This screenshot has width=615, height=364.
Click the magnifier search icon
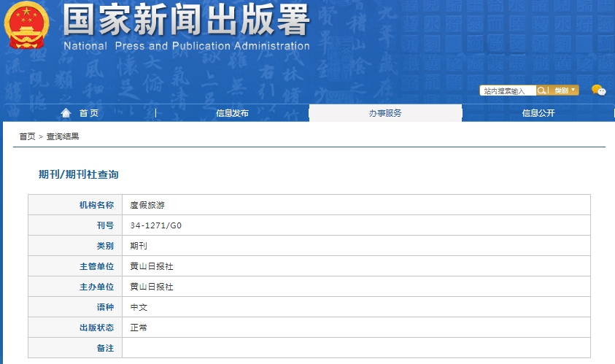(x=542, y=90)
